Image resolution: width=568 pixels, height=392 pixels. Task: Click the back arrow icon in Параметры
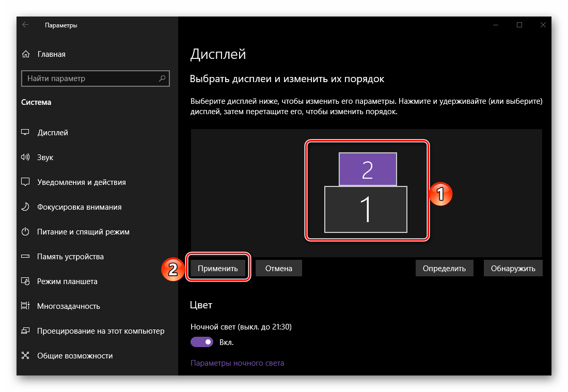pyautogui.click(x=25, y=25)
